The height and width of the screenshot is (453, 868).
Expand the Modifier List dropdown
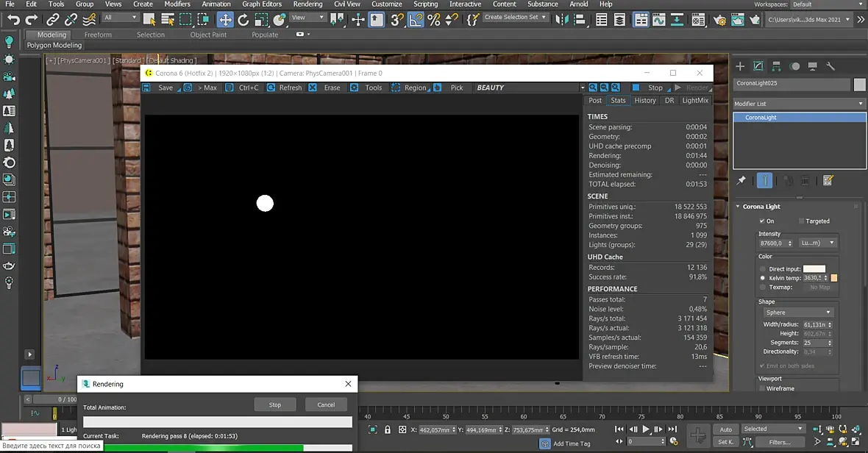tap(799, 104)
